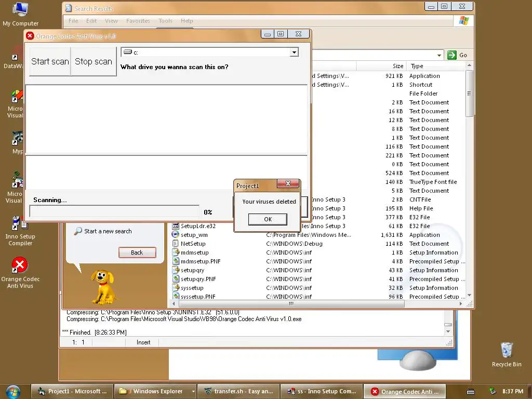
Task: Select the mdmsetup file icon
Action: tap(176, 252)
